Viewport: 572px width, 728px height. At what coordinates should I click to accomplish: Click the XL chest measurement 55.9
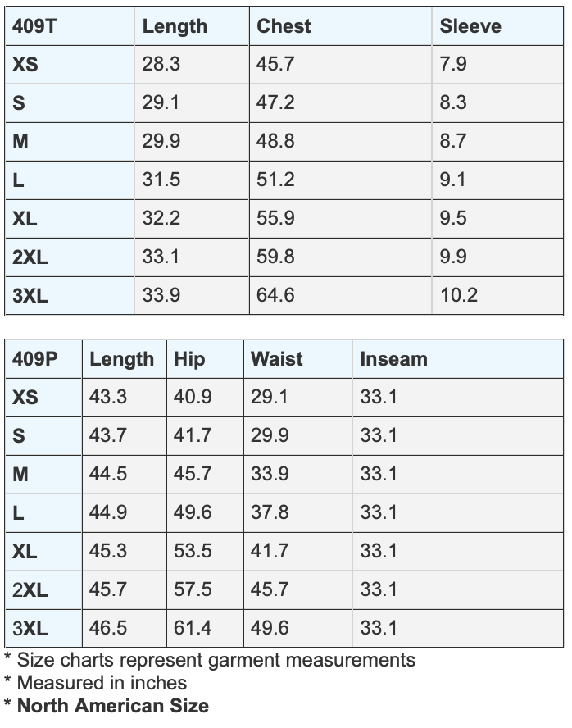(275, 218)
